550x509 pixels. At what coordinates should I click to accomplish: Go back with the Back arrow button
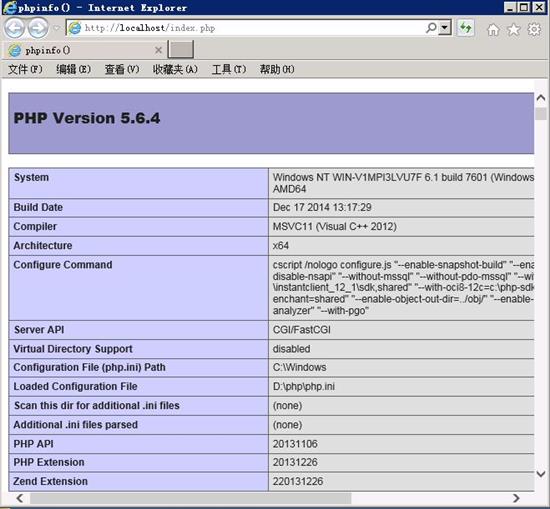14,28
